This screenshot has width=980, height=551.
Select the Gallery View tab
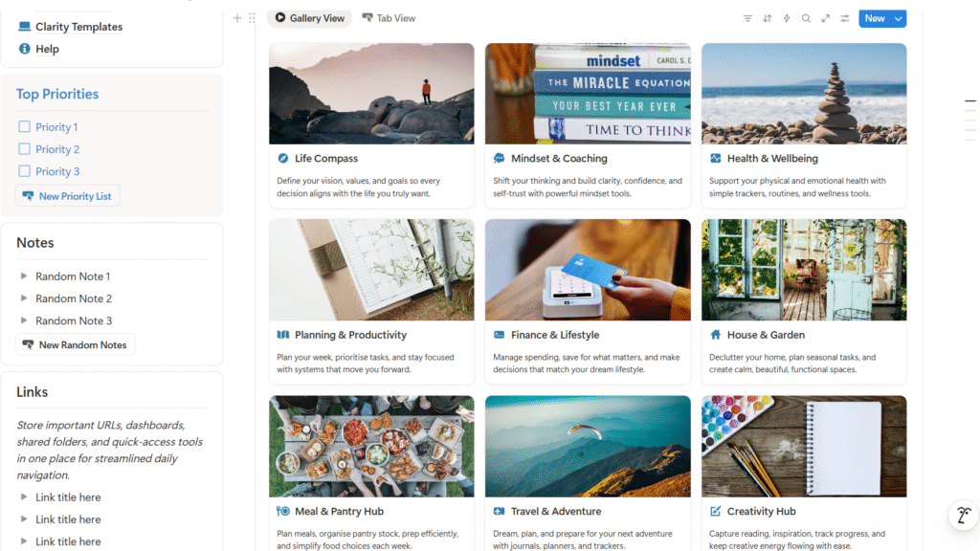pyautogui.click(x=309, y=17)
